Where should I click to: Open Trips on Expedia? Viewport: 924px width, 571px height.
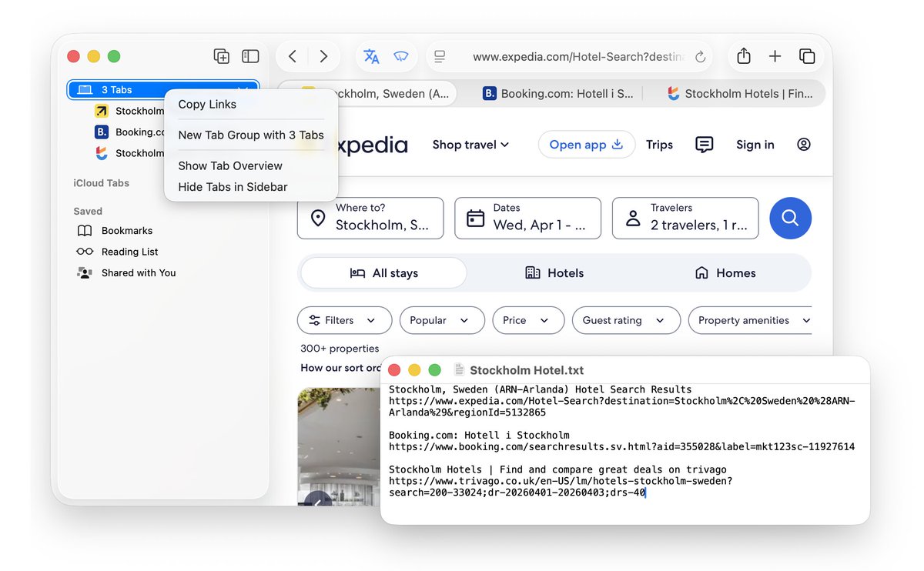[x=659, y=145]
